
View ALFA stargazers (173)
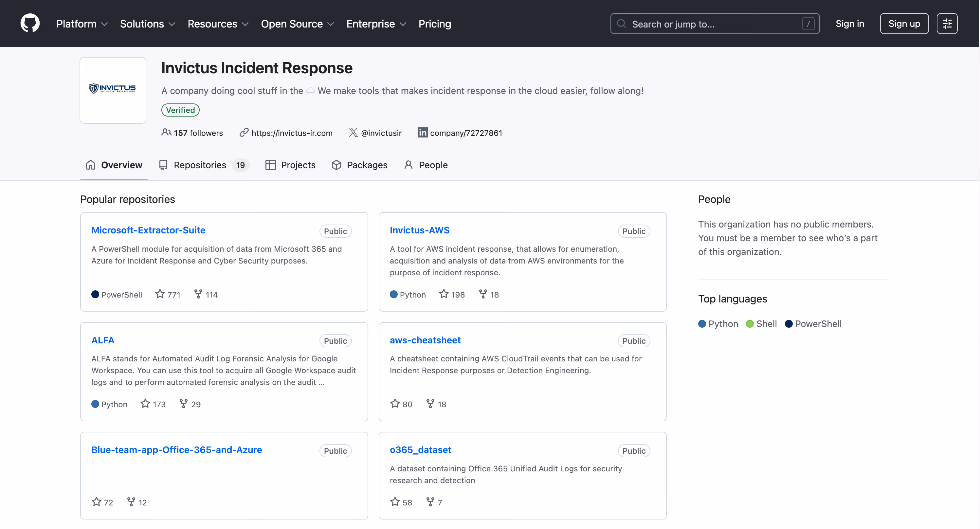[153, 404]
